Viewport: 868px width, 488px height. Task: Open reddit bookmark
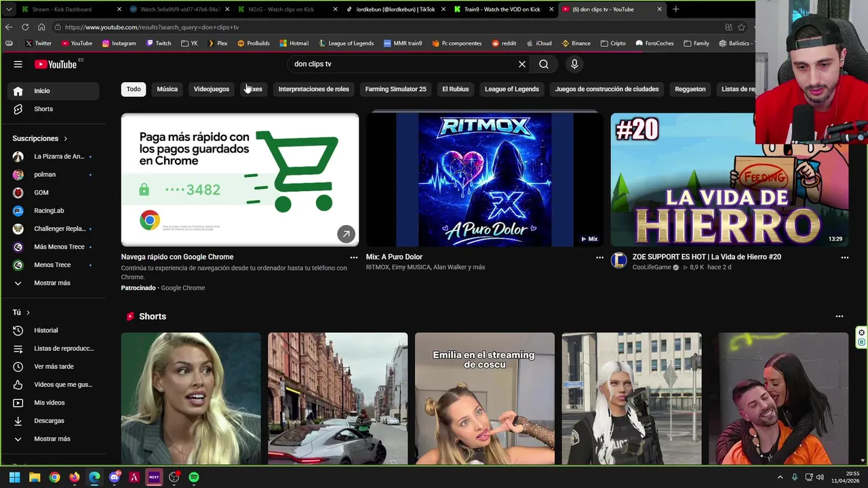pyautogui.click(x=503, y=43)
